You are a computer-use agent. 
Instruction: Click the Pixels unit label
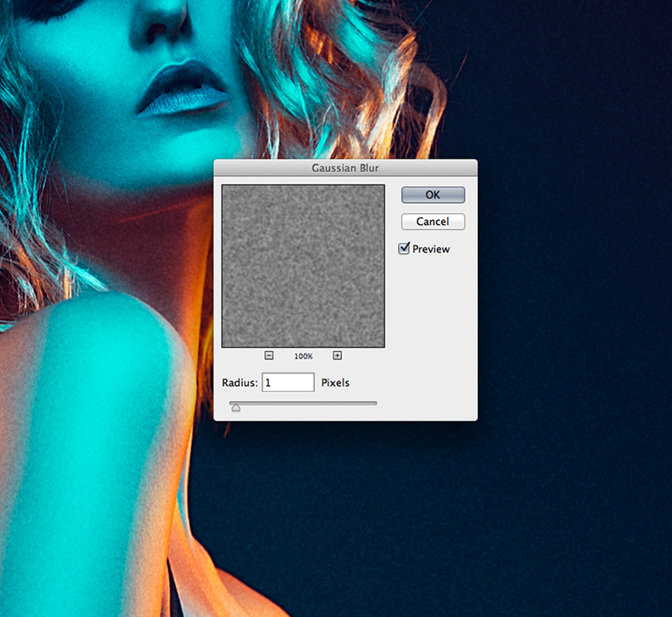[335, 383]
